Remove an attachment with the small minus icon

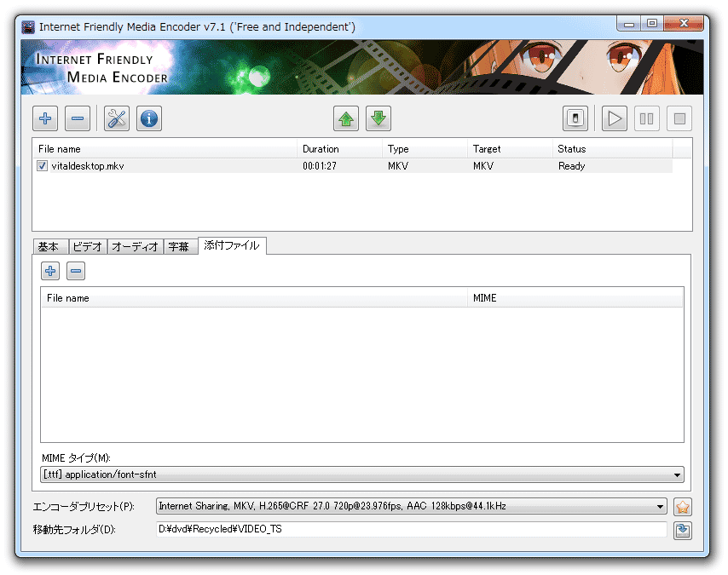[76, 271]
